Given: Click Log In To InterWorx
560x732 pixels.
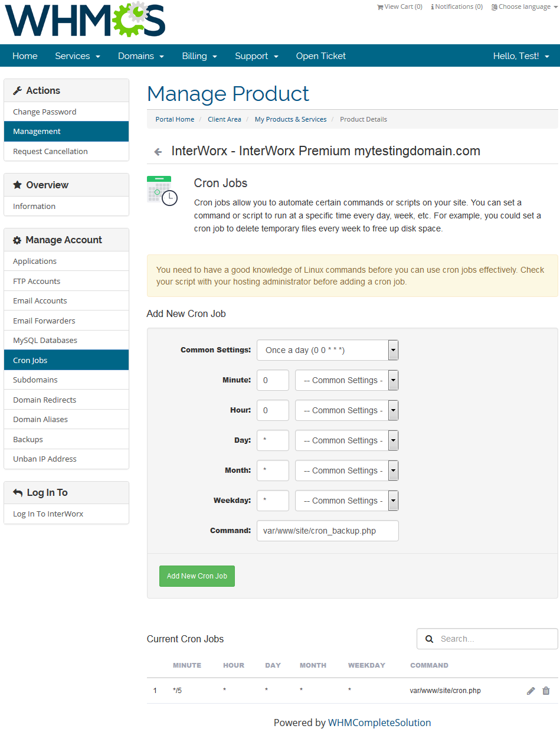Looking at the screenshot, I should [x=66, y=514].
